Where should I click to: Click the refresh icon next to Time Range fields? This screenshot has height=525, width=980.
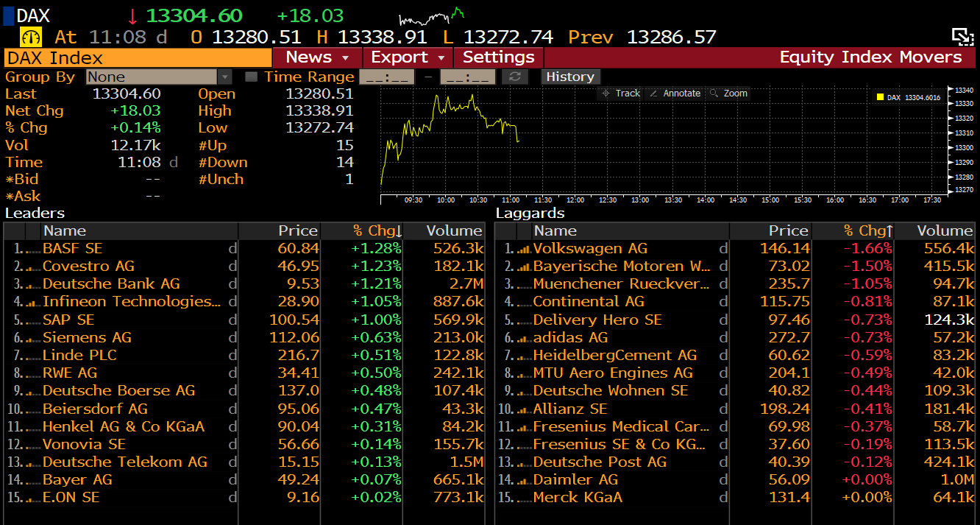click(515, 77)
